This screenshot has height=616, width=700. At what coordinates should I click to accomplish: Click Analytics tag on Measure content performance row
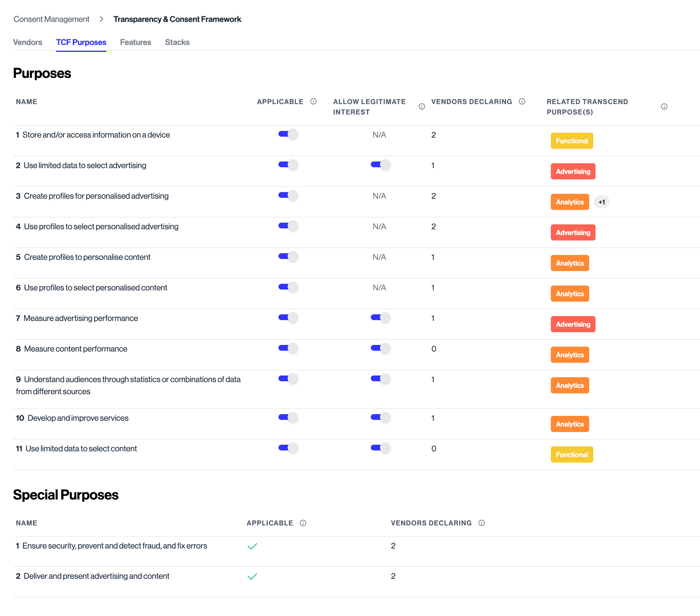570,355
